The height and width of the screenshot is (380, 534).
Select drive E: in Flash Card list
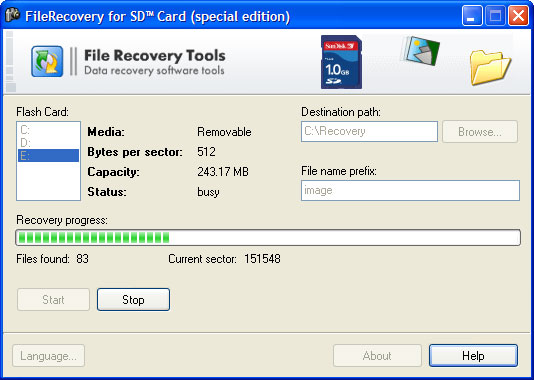48,156
